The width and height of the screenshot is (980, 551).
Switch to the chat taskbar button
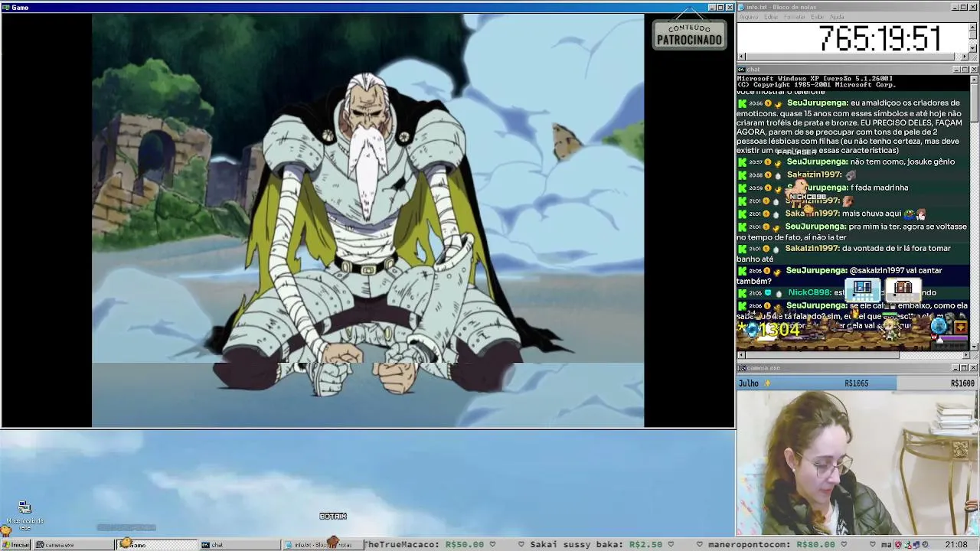click(x=240, y=545)
